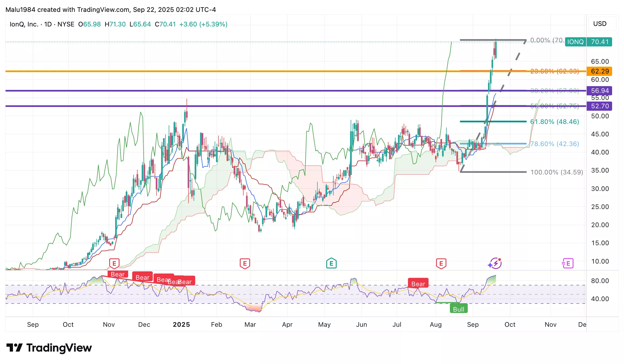The image size is (624, 364).
Task: Click the low price L65.64 value
Action: [140, 24]
